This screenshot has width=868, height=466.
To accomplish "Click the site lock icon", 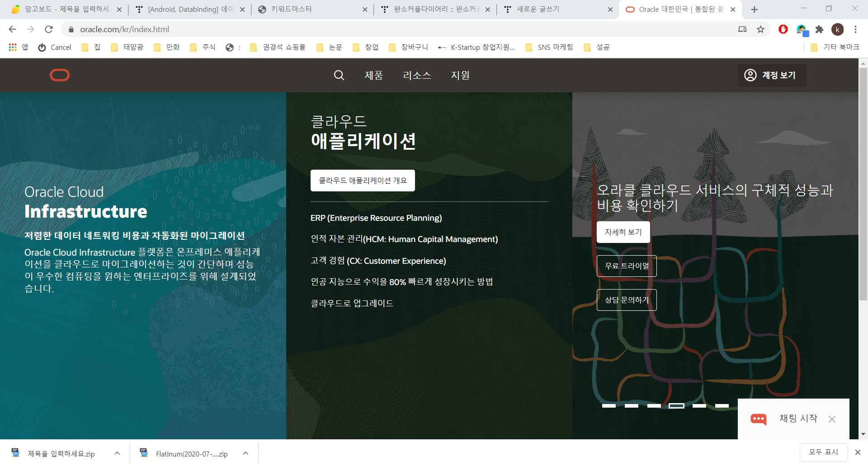I will [71, 29].
